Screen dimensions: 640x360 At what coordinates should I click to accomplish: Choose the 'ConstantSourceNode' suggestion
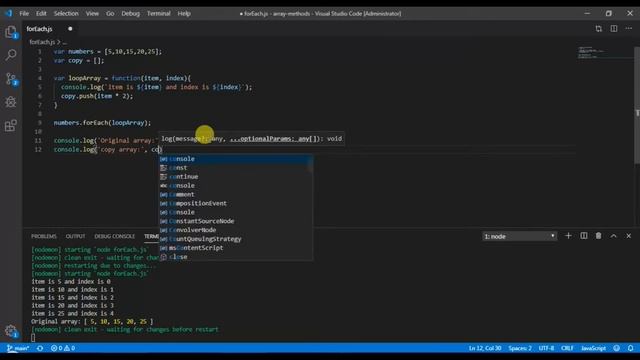pos(236,221)
